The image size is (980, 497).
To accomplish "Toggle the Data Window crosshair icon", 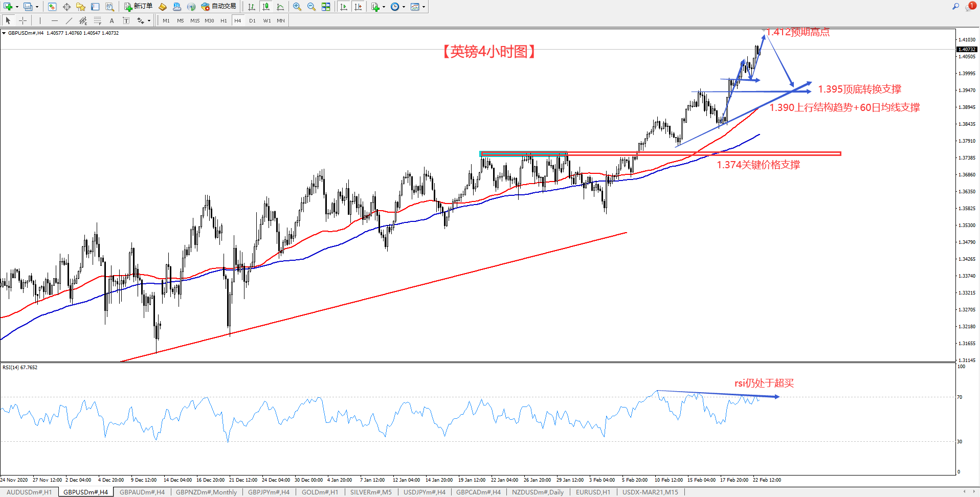I will pyautogui.click(x=66, y=7).
